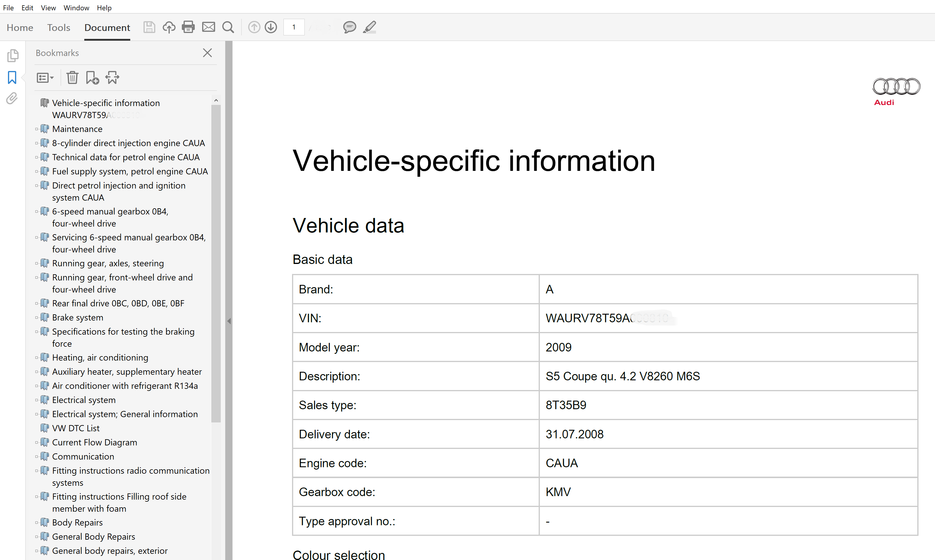Expand the Maintenance bookmark
Viewport: 935px width, 560px height.
point(37,129)
